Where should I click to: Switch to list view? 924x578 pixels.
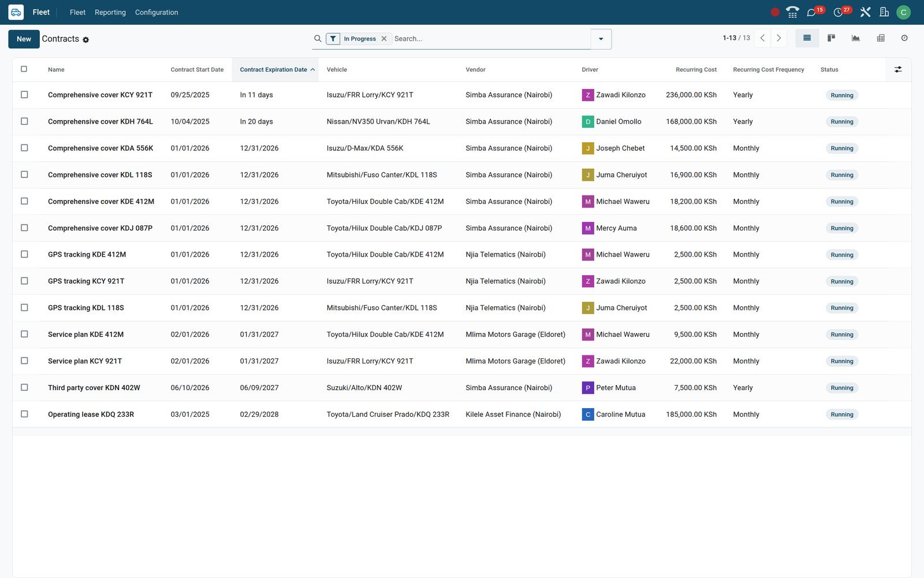(x=807, y=38)
